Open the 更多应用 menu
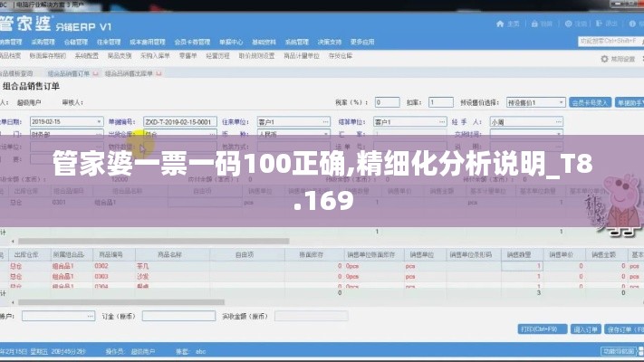This screenshot has height=362, width=644. (362, 42)
